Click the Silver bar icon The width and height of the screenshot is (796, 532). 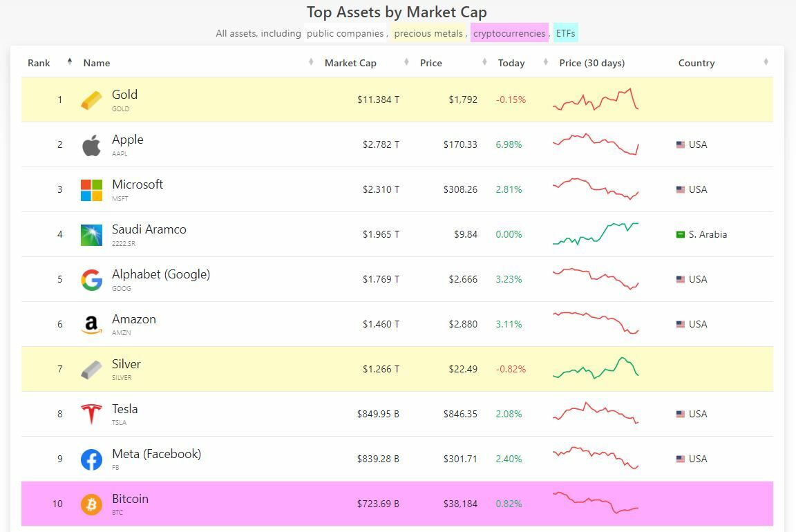[x=91, y=370]
